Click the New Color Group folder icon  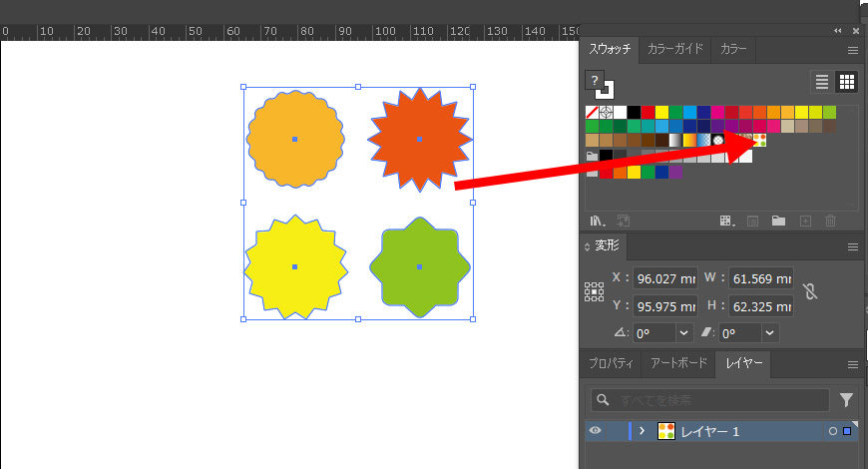click(x=778, y=221)
